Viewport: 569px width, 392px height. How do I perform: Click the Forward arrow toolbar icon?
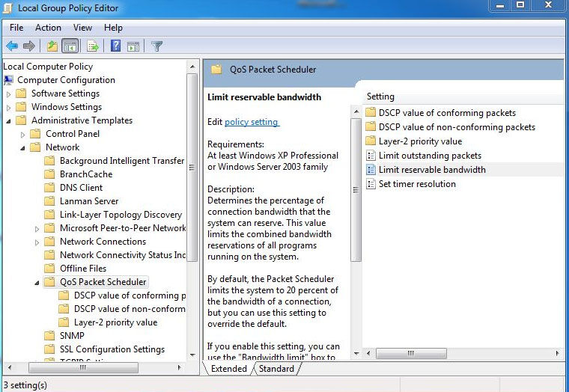pyautogui.click(x=29, y=46)
